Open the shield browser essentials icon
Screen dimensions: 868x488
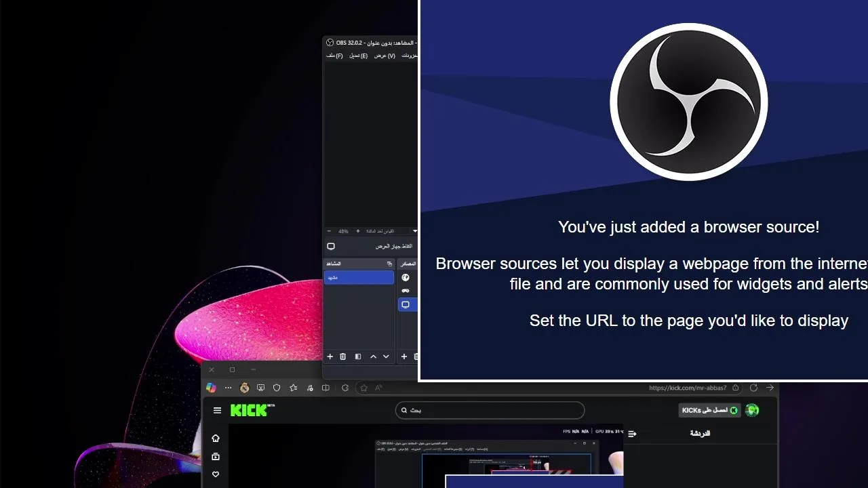(x=277, y=388)
